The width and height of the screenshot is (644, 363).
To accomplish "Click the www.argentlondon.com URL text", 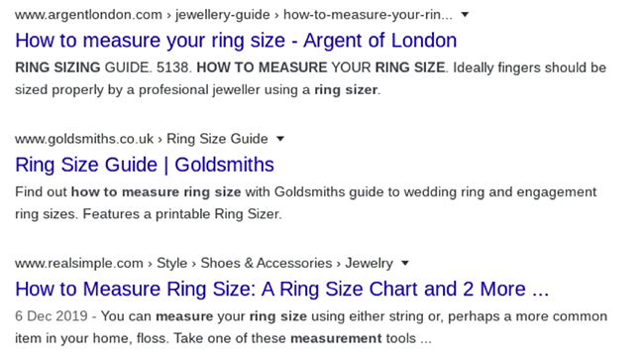I will coord(88,15).
